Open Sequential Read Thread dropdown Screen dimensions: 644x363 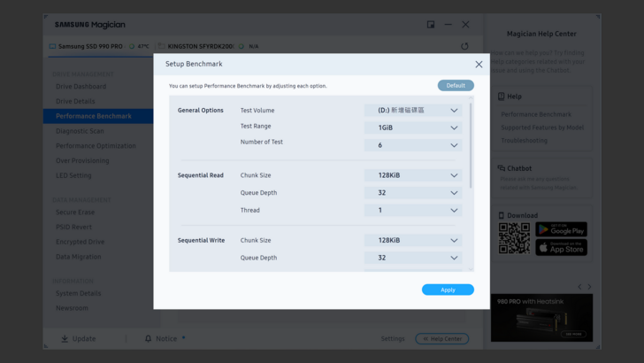(x=413, y=210)
